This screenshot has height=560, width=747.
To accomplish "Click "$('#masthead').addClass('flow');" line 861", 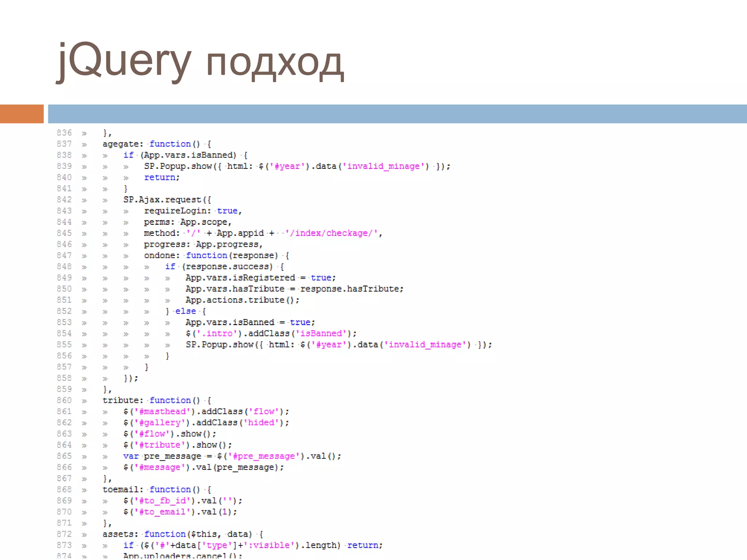I will (x=206, y=412).
